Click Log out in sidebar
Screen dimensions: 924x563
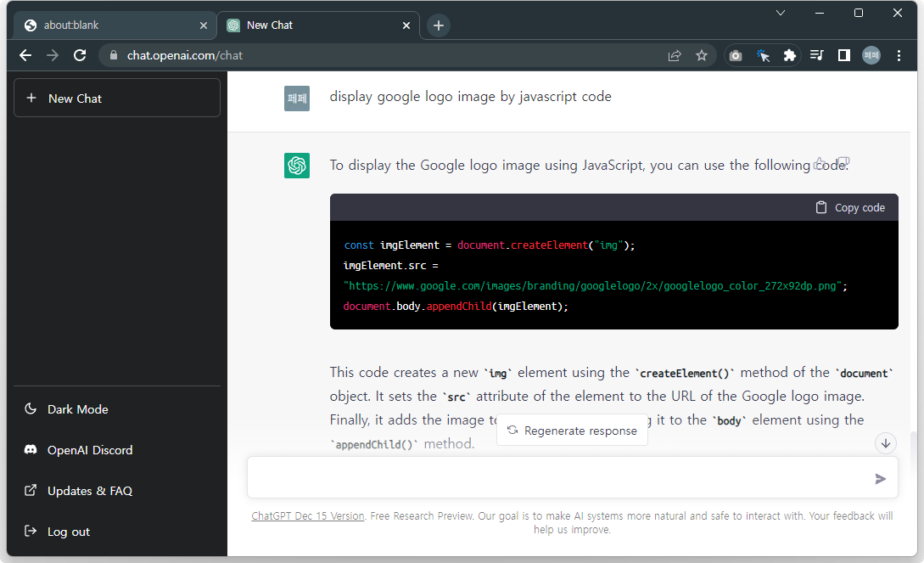[x=117, y=532]
